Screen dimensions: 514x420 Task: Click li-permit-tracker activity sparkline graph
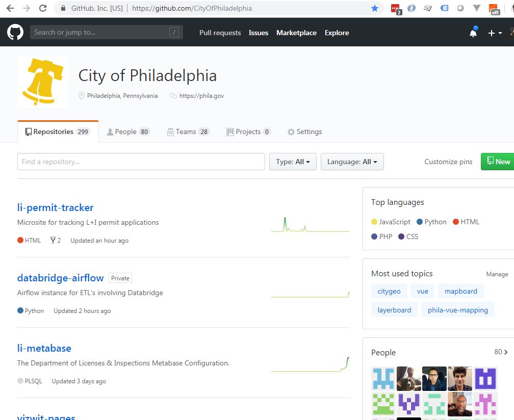(x=310, y=224)
